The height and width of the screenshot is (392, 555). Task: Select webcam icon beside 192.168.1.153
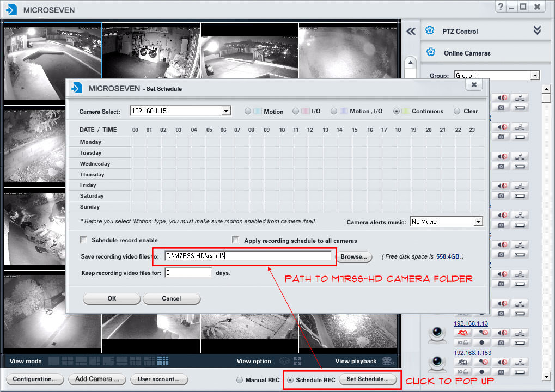click(x=437, y=364)
